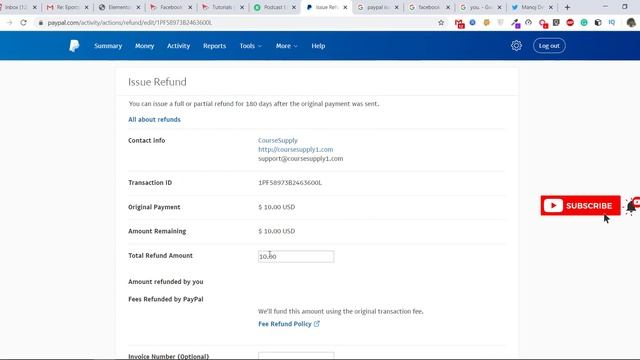Open the Activity menu item
The width and height of the screenshot is (640, 360).
[178, 46]
